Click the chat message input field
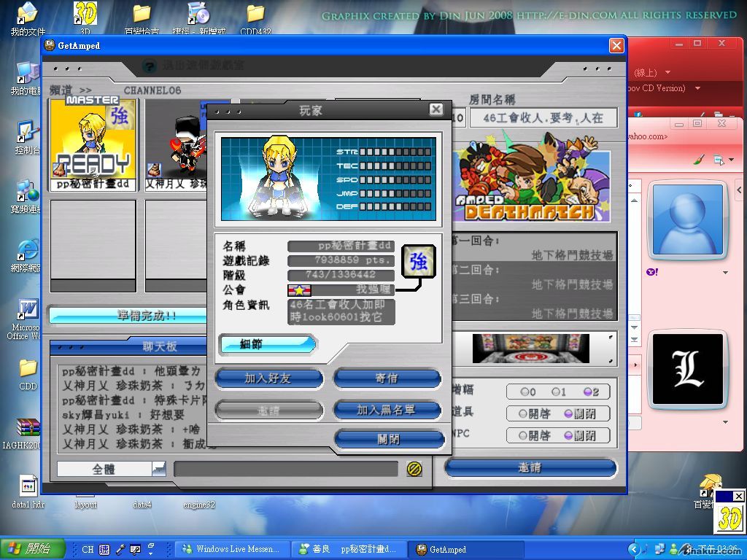747x560 pixels. 286,469
